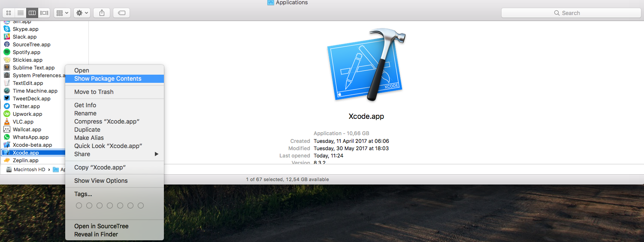The width and height of the screenshot is (644, 242).
Task: Click the Share toolbar button
Action: [x=102, y=13]
